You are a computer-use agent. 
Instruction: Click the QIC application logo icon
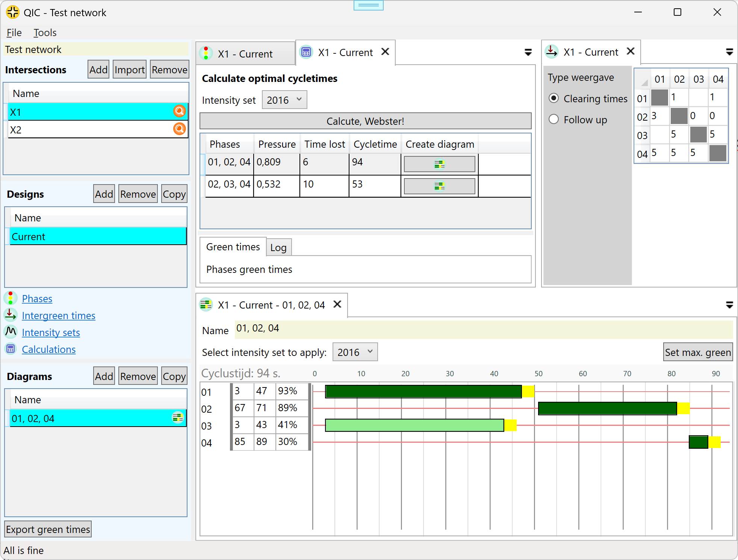point(12,12)
